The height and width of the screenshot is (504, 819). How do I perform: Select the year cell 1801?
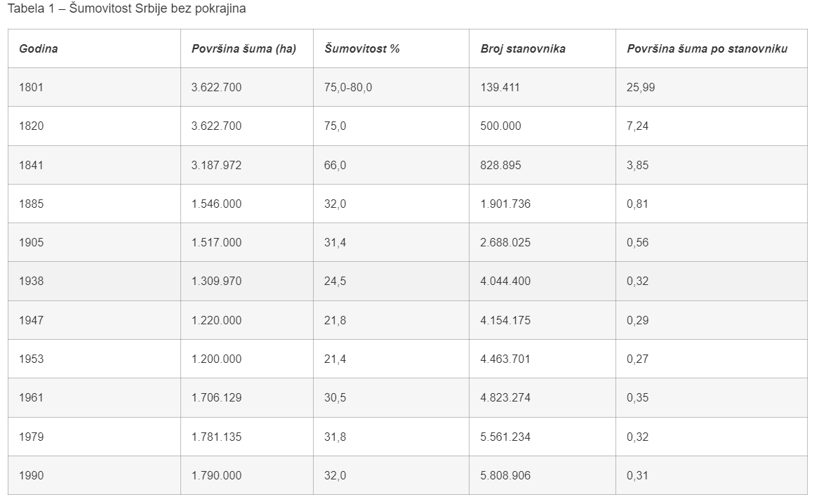pos(32,88)
